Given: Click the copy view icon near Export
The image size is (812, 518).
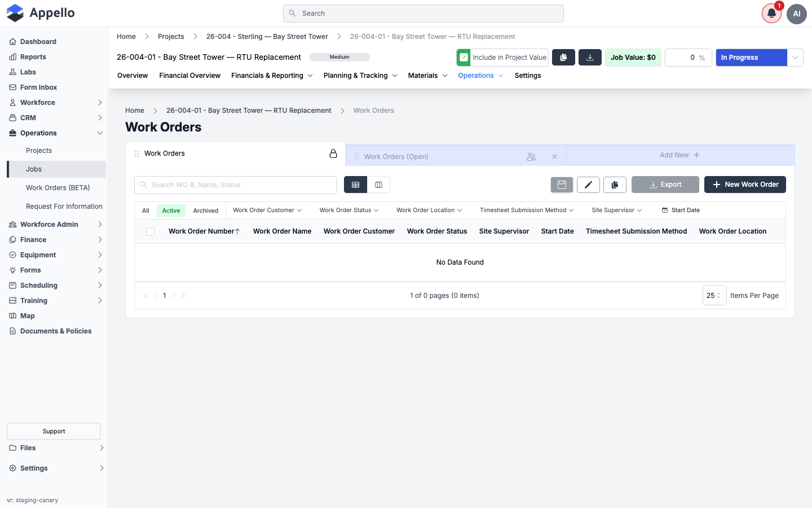Looking at the screenshot, I should (x=615, y=185).
